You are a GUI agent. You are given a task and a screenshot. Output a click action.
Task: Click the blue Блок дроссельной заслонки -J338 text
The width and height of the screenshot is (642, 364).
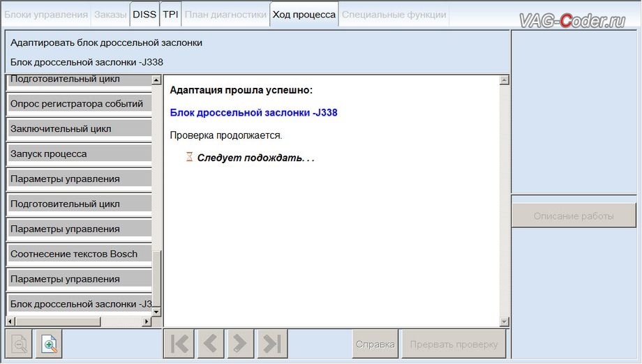coord(253,112)
